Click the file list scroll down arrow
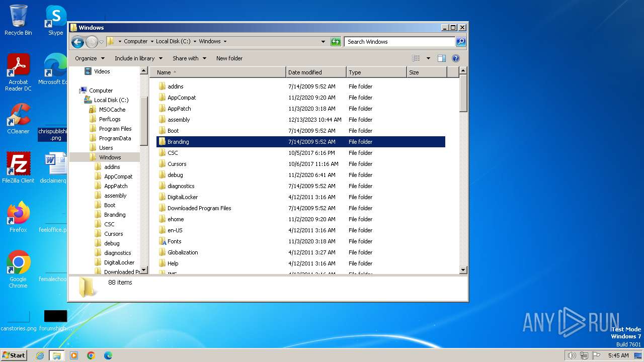The width and height of the screenshot is (644, 362). pyautogui.click(x=463, y=270)
